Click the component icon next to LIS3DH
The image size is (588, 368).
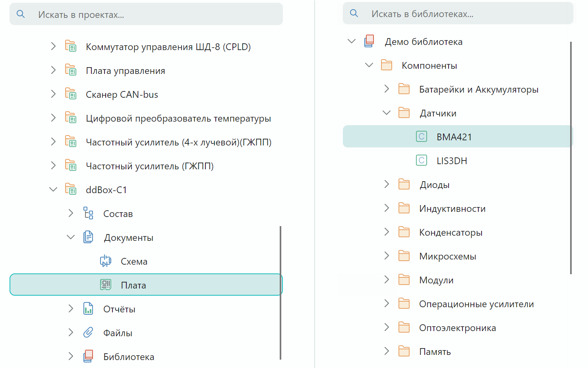tap(422, 161)
